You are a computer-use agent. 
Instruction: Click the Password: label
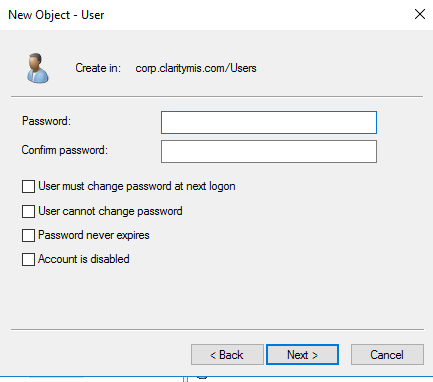(x=46, y=121)
